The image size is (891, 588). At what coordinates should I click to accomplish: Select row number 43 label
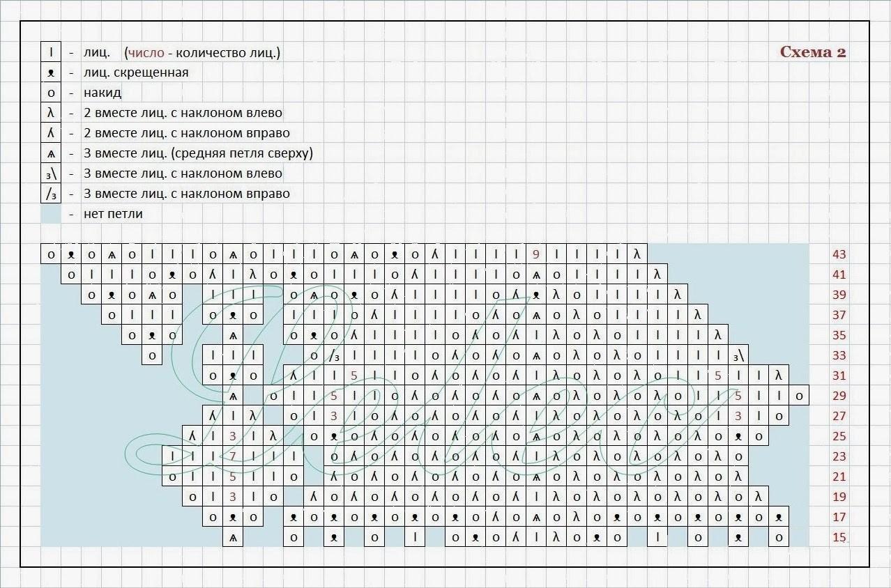pos(839,254)
